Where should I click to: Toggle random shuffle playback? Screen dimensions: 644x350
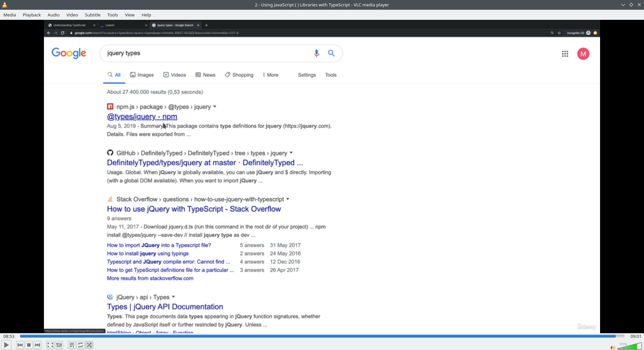click(90, 345)
